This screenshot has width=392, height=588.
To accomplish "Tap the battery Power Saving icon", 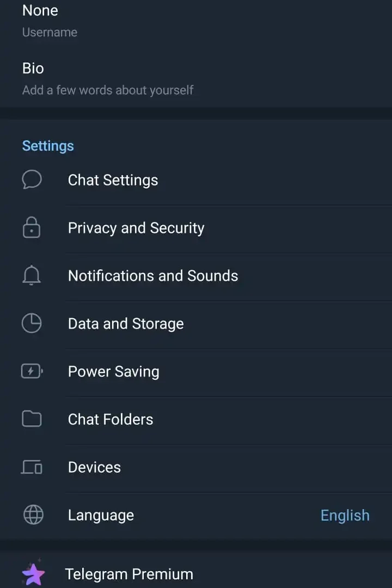I will click(32, 372).
